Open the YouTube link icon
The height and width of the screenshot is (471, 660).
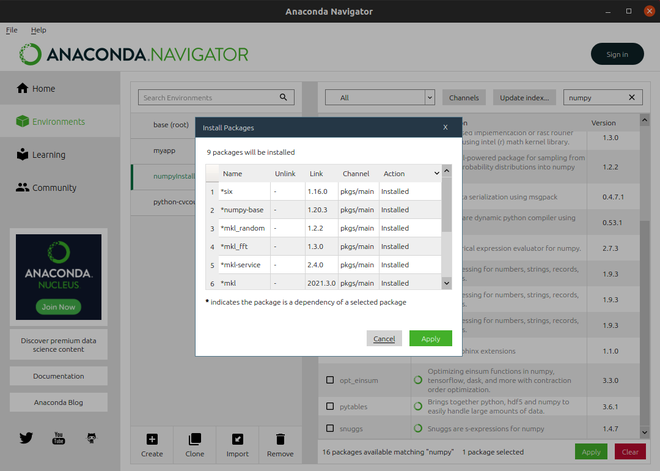59,438
